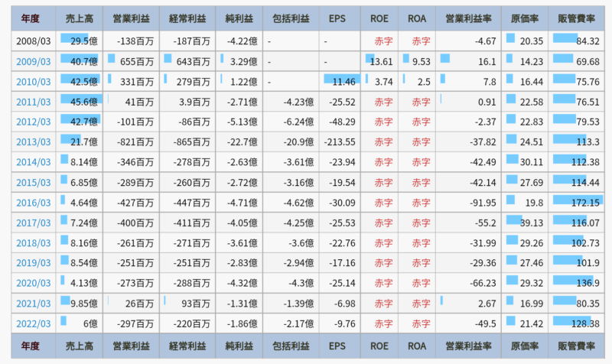Open the 2022/03 fiscal year link

click(34, 323)
